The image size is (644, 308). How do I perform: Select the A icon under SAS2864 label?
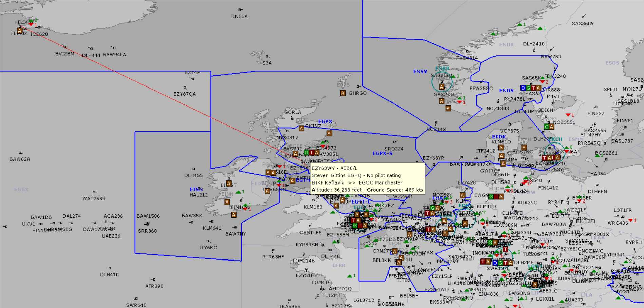[441, 87]
